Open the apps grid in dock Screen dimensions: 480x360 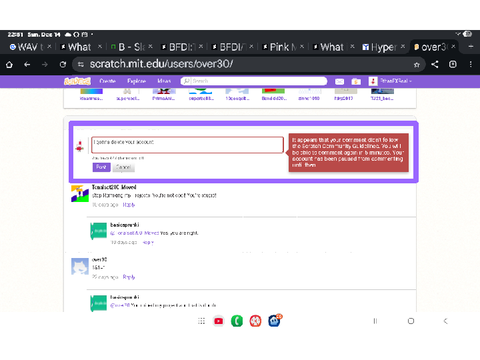tap(201, 321)
